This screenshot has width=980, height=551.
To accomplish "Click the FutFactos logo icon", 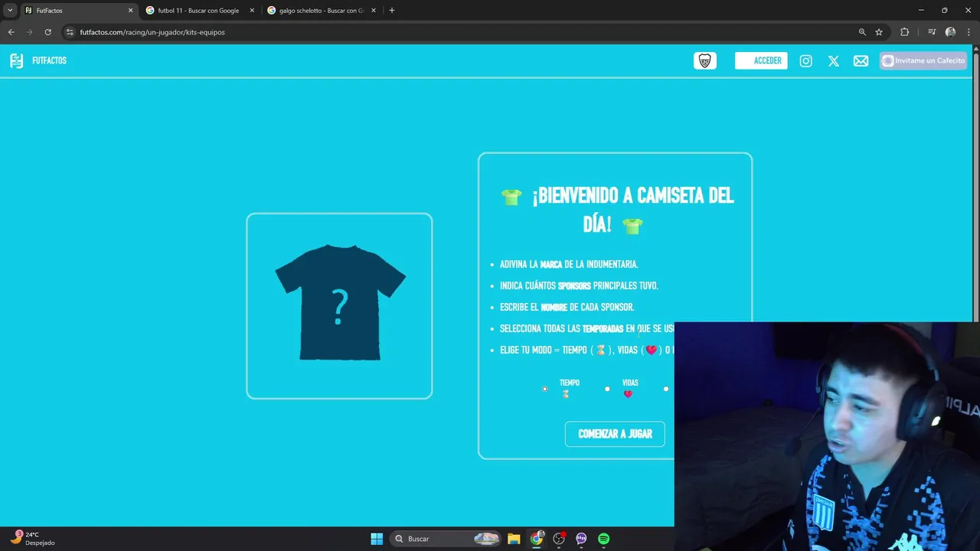I will click(16, 60).
